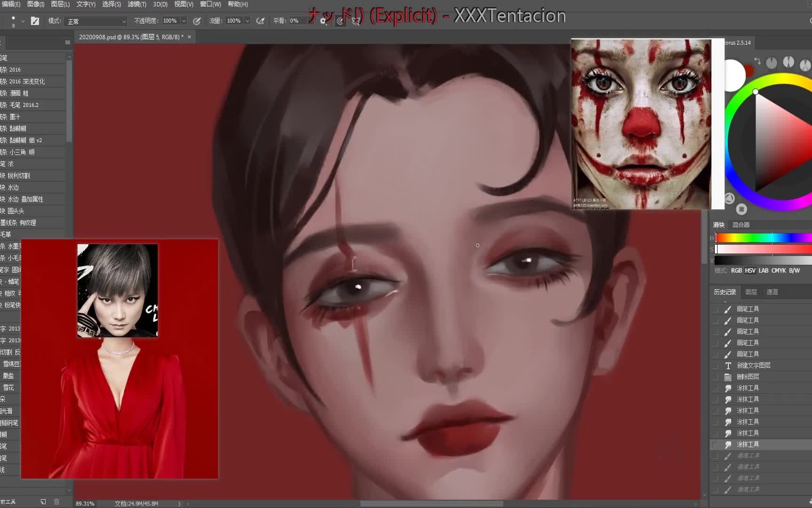This screenshot has height=508, width=812.
Task: Toggle pressure-controlled opacity icon
Action: click(x=197, y=21)
